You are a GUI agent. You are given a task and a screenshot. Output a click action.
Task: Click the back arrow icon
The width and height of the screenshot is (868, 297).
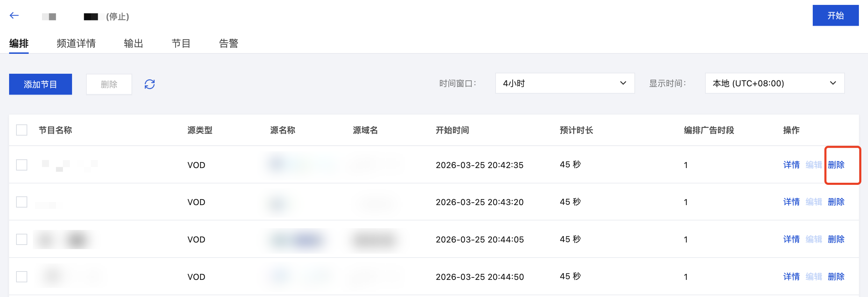pyautogui.click(x=14, y=15)
